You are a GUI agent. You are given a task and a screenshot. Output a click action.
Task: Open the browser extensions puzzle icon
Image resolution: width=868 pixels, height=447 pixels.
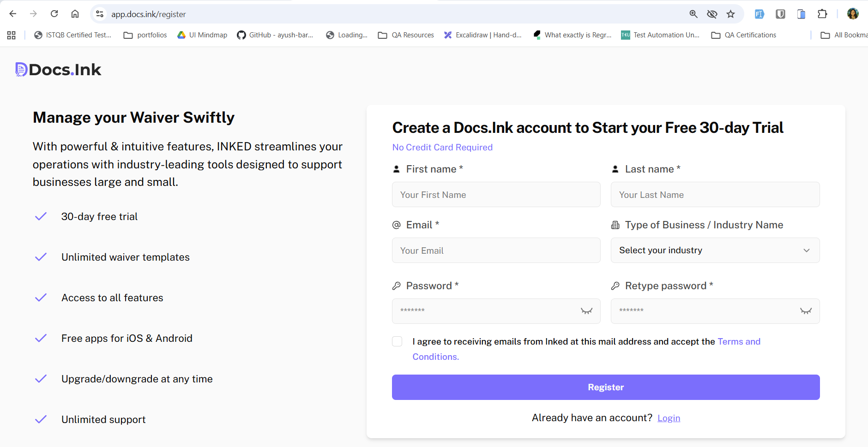[822, 14]
